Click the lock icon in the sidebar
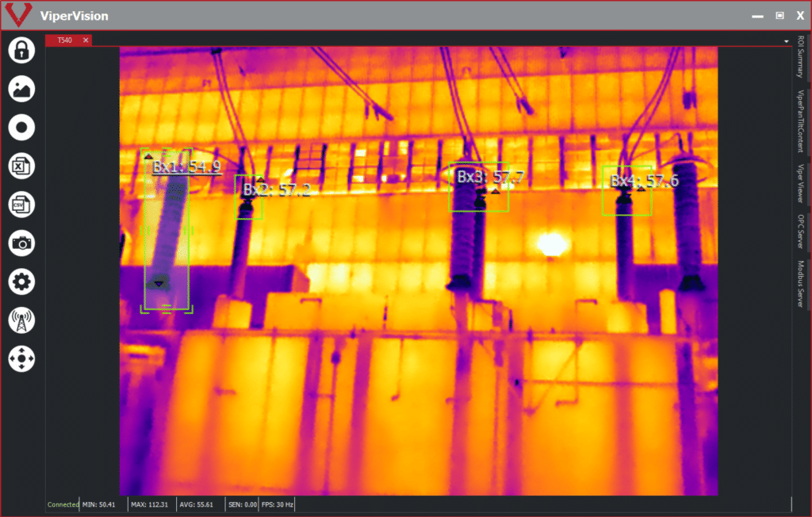Viewport: 812px width, 517px height. (x=21, y=50)
